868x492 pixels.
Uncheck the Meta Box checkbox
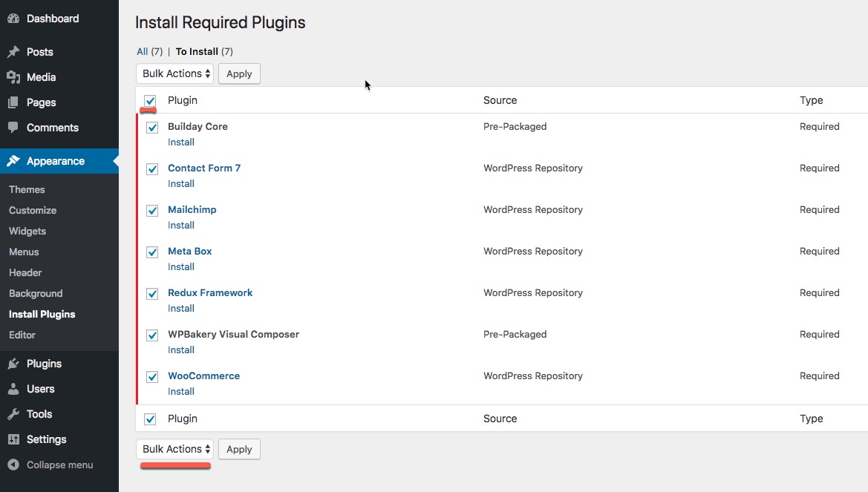pos(152,252)
